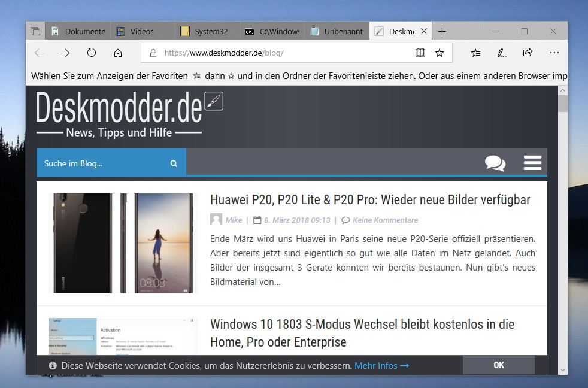Screen dimensions: 588x388
Task: Click the page scrollbar up arrow
Action: click(563, 90)
